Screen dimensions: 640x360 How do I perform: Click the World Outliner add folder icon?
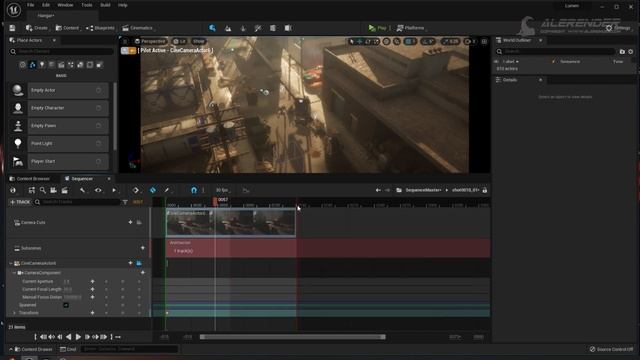click(x=622, y=51)
